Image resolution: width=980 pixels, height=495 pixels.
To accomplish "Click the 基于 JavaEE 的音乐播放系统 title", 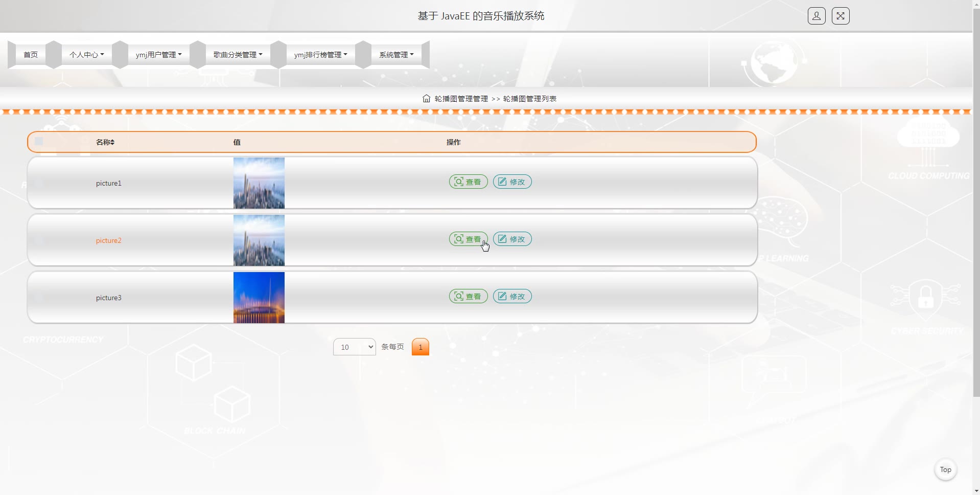I will 481,16.
